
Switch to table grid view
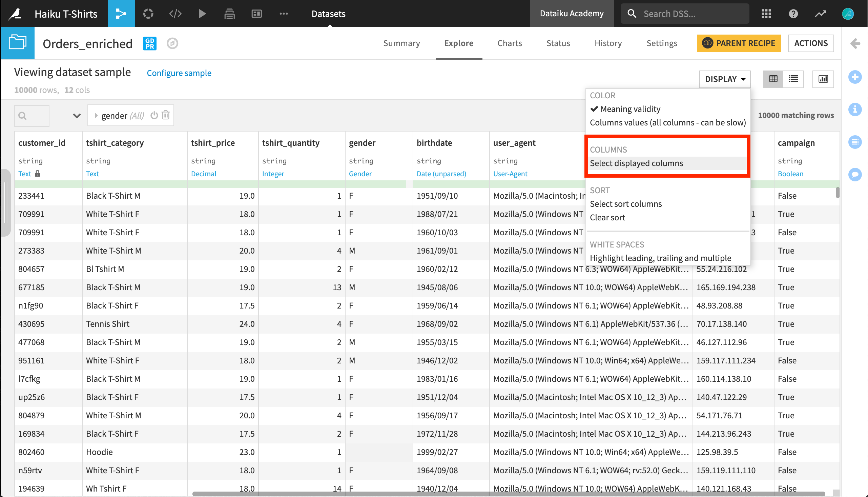click(773, 79)
